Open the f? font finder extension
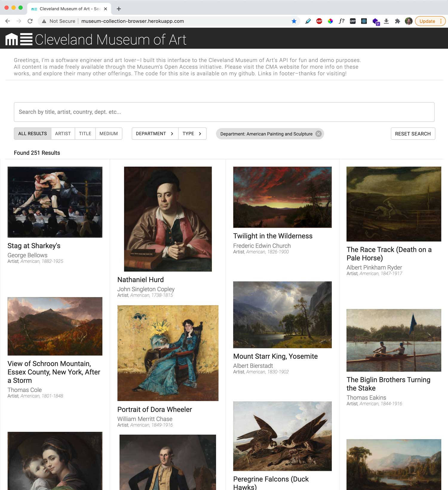The height and width of the screenshot is (490, 448). [x=341, y=21]
